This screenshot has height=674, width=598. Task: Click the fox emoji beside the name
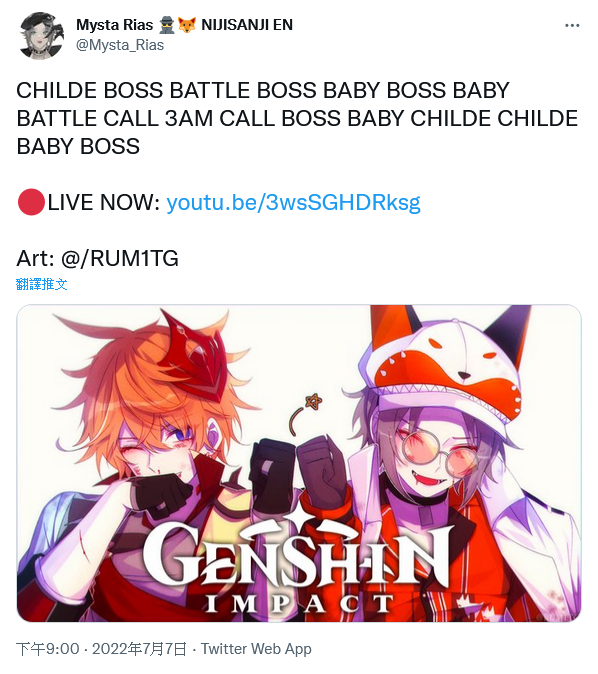tap(187, 25)
